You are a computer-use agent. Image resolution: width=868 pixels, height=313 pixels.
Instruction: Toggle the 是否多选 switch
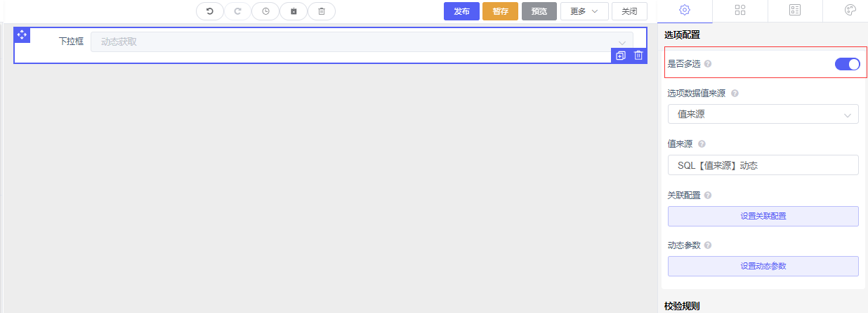[847, 64]
